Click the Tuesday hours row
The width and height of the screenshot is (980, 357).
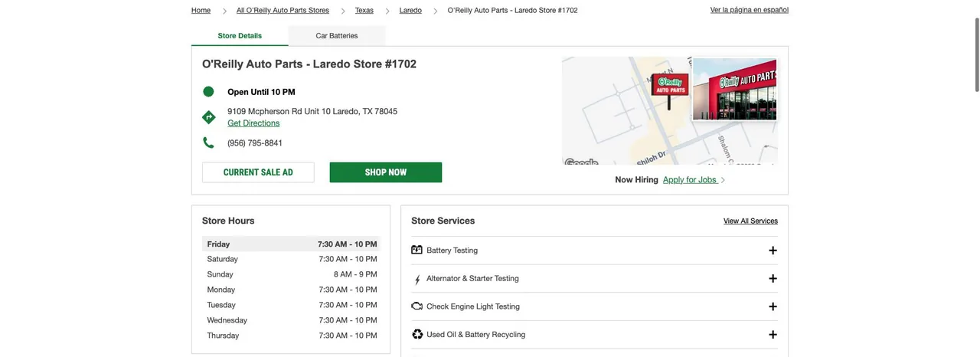pyautogui.click(x=292, y=305)
